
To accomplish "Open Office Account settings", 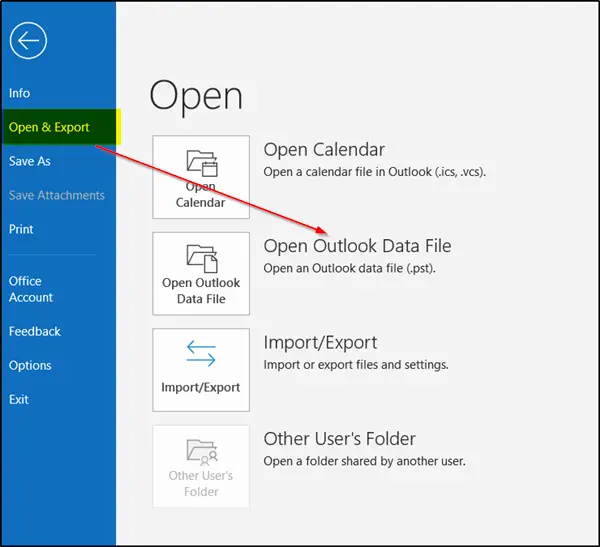I will pos(31,289).
